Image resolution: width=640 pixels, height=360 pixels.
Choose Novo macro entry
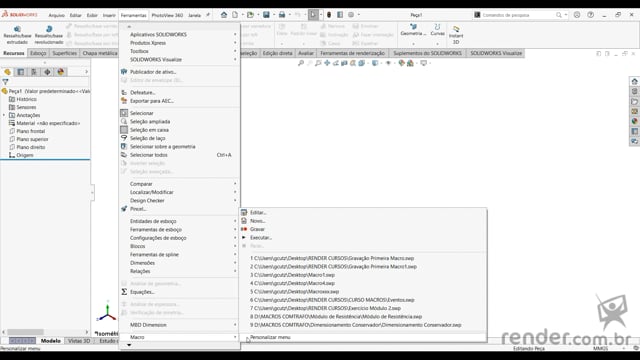[x=257, y=221]
